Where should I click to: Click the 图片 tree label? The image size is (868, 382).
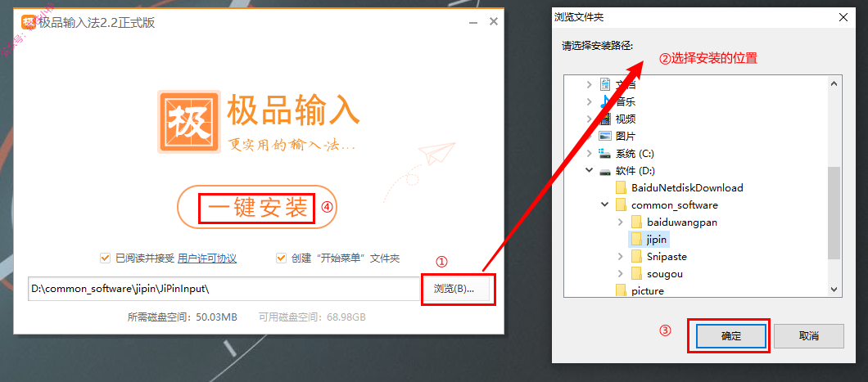click(626, 136)
